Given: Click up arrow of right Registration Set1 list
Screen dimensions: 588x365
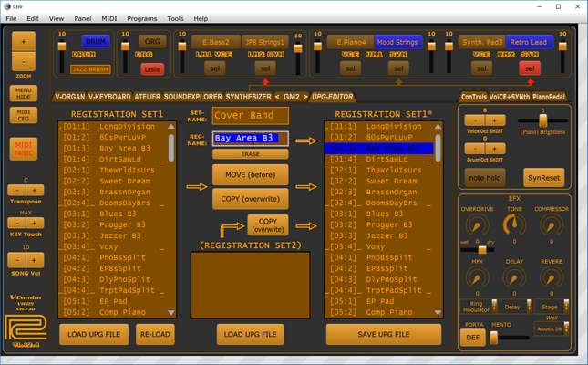Looking at the screenshot, I should 438,127.
